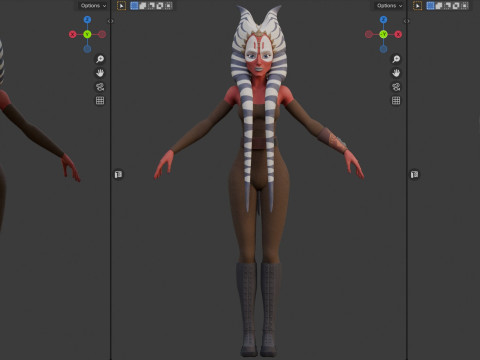
Task: Click the small panel icon on middle viewport's left edge
Action: 118,174
